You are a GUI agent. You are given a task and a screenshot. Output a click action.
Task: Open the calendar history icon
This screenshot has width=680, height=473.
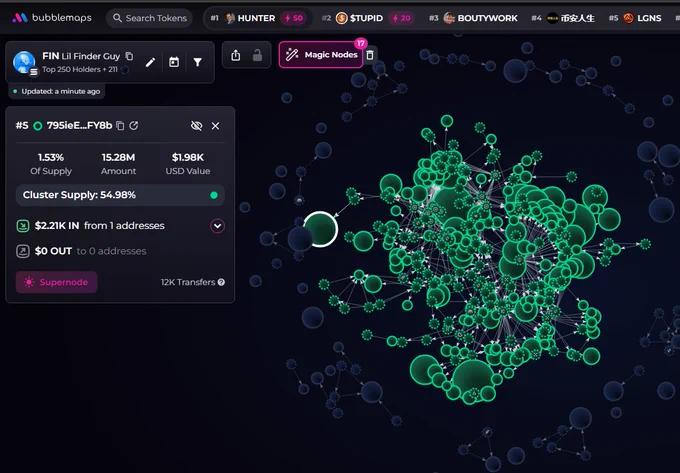tap(174, 62)
